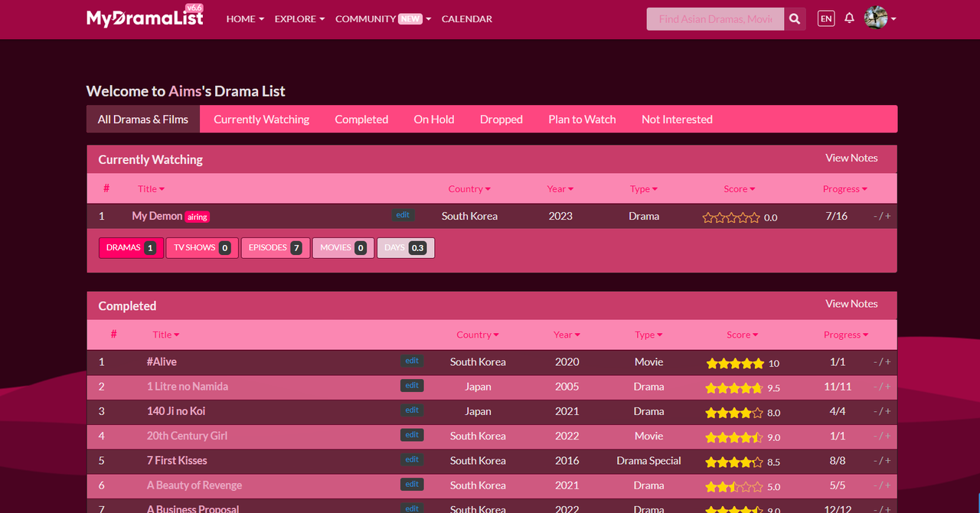Click the DRAMAS count badge
The width and height of the screenshot is (980, 513).
[x=132, y=248]
